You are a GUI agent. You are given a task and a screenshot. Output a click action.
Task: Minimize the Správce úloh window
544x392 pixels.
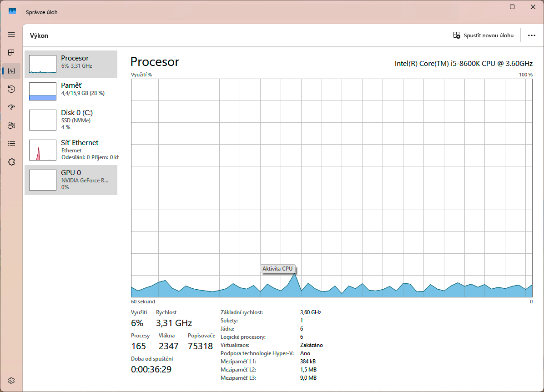[x=491, y=7]
